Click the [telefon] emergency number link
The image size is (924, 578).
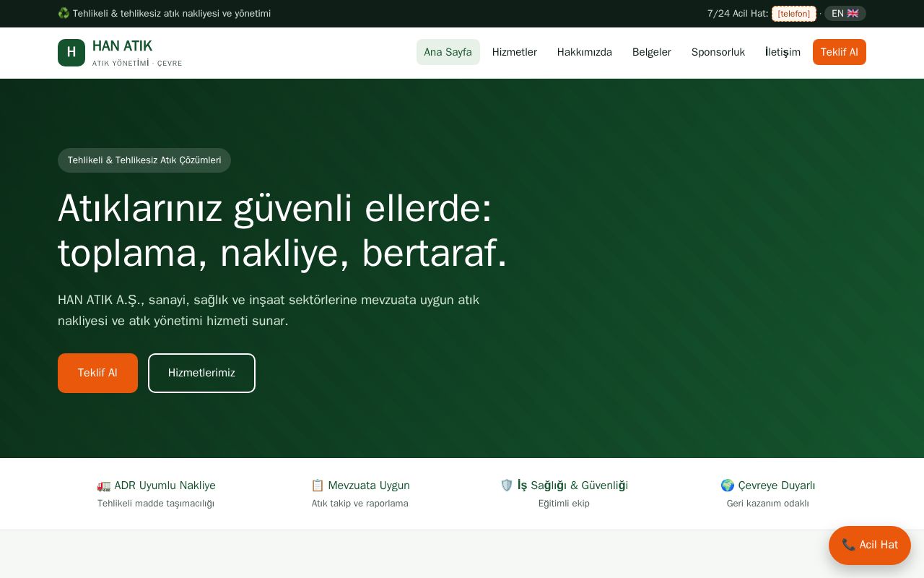(794, 14)
